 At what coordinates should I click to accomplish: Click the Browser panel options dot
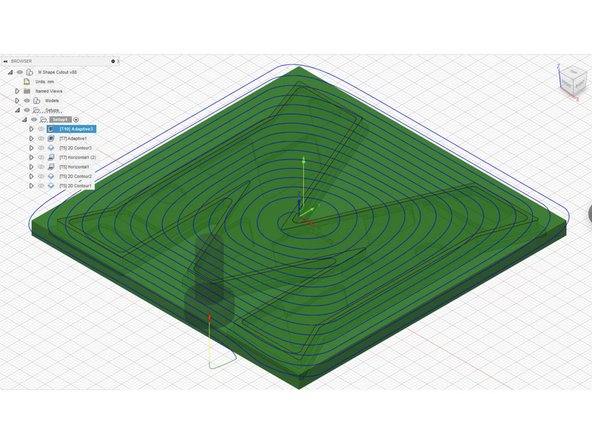[113, 61]
